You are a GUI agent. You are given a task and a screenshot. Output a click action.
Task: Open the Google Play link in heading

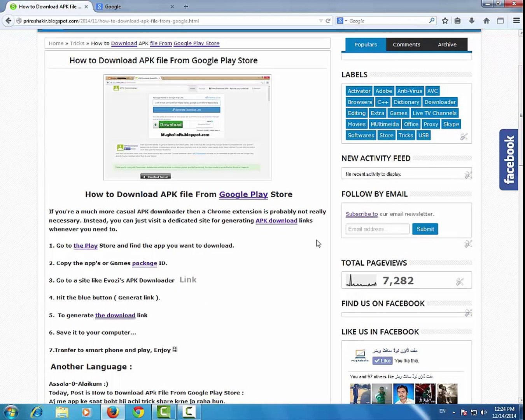click(x=243, y=194)
